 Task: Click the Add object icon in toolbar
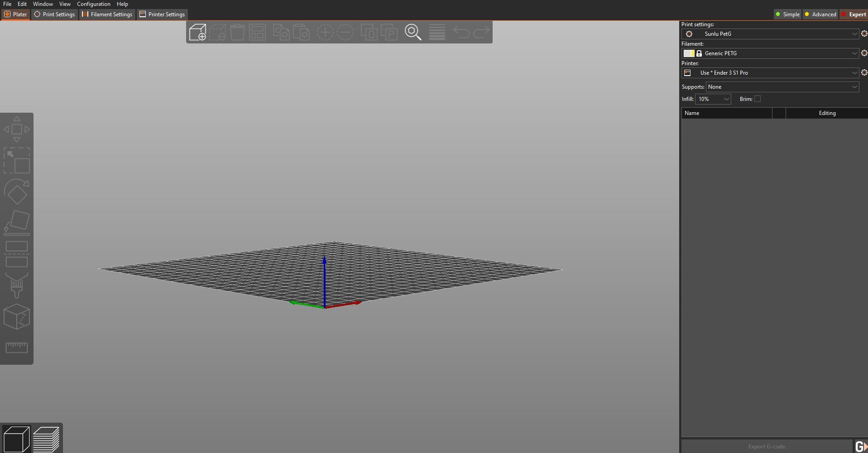(x=197, y=32)
